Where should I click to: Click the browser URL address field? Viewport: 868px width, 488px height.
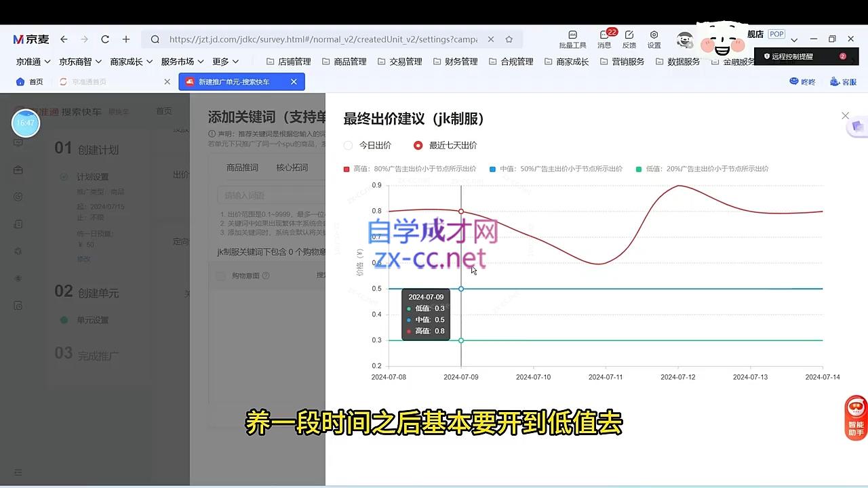pyautogui.click(x=323, y=39)
